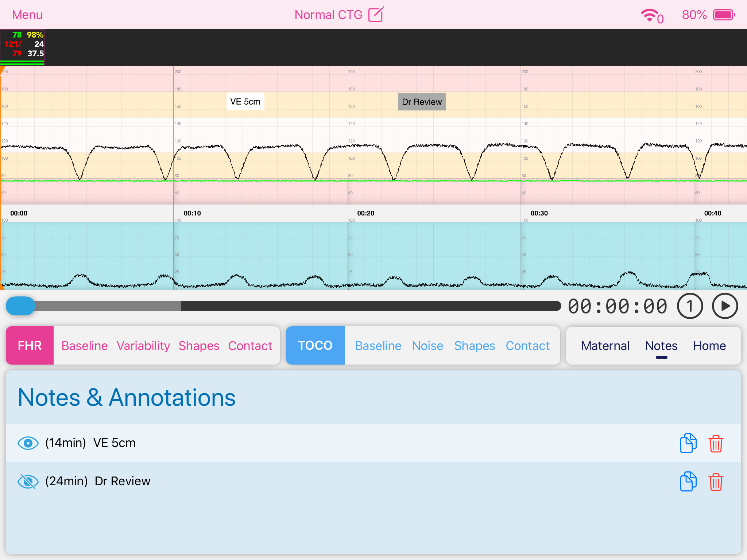
Task: Show the Dr Review annotation
Action: coord(28,481)
